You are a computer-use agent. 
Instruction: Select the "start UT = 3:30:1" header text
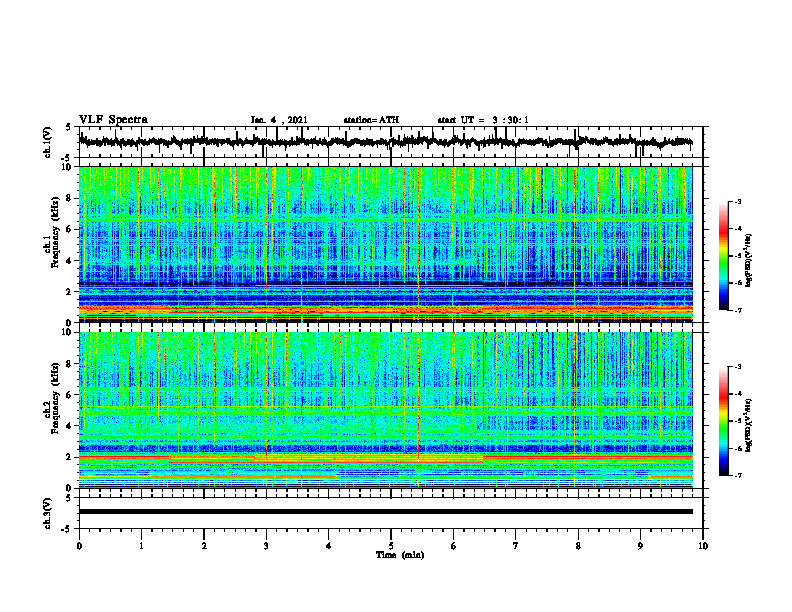(483, 120)
